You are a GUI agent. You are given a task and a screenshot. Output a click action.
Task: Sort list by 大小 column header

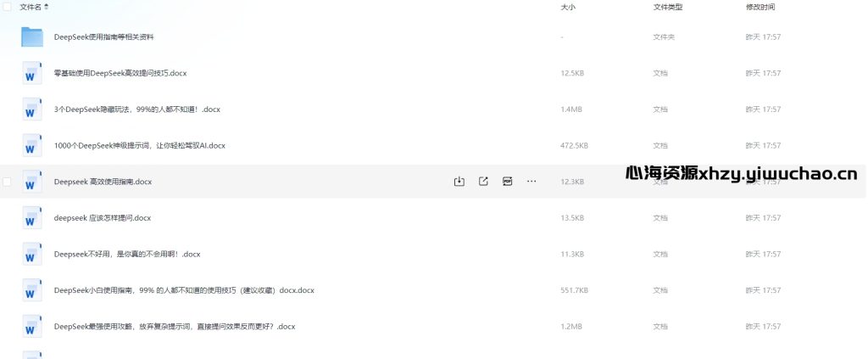(x=568, y=7)
